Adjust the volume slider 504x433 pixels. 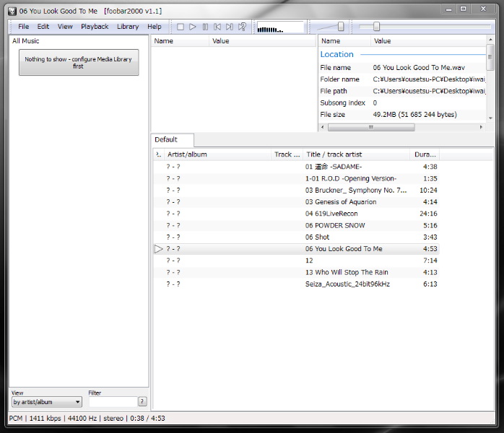pos(341,27)
